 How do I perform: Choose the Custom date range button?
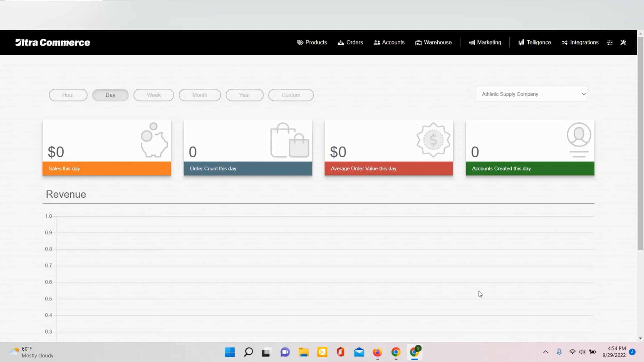[x=291, y=95]
